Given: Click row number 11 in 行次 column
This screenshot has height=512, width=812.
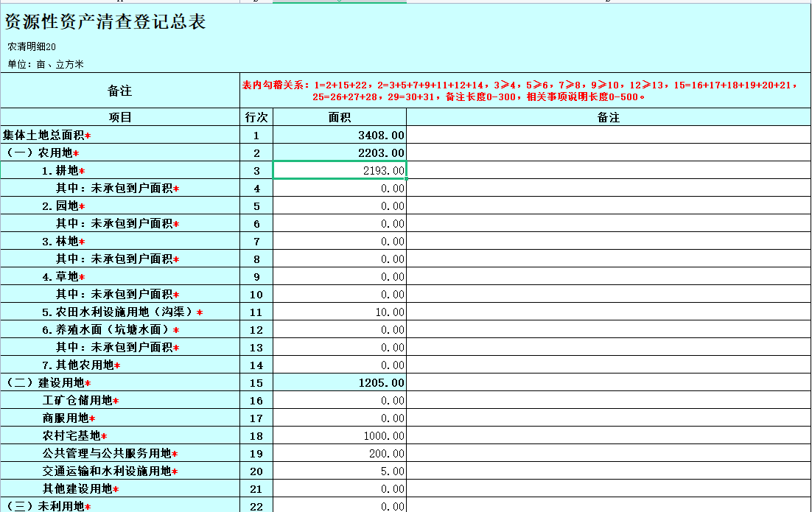Looking at the screenshot, I should pyautogui.click(x=256, y=312).
